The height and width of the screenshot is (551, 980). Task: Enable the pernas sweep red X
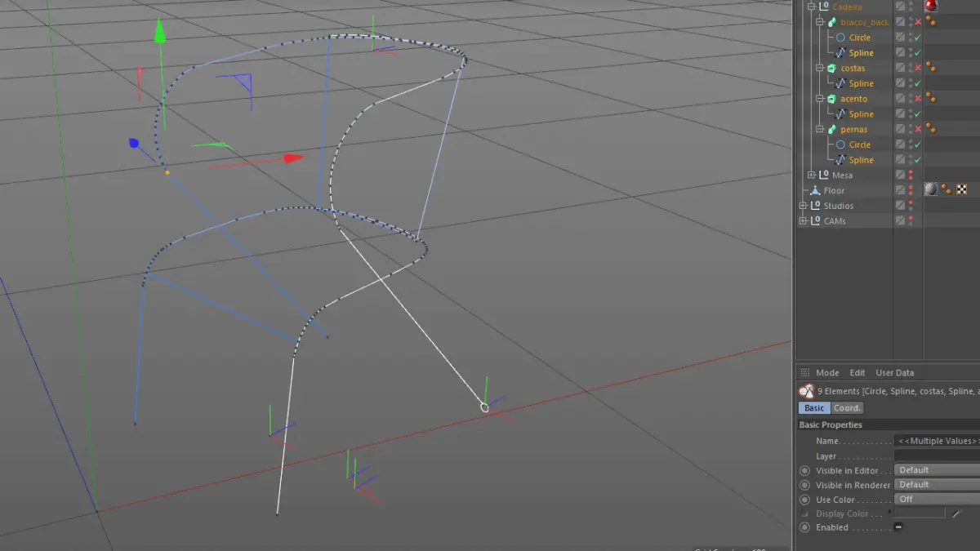click(919, 129)
